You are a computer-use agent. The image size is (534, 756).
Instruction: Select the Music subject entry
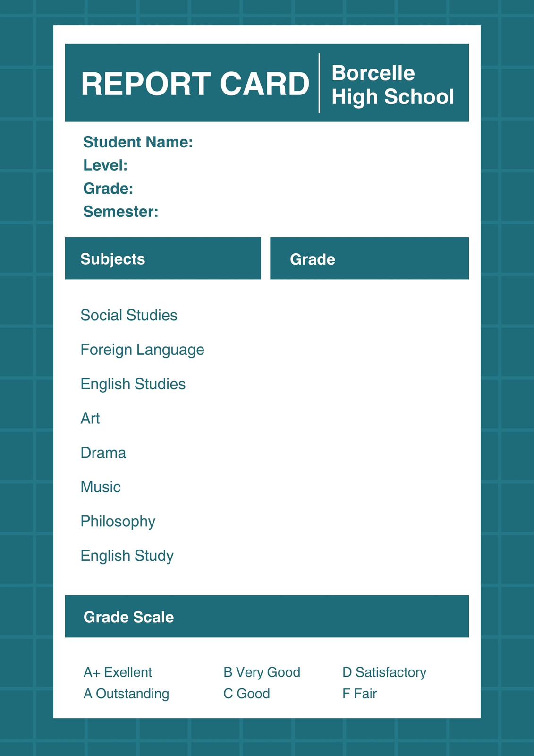coord(101,487)
